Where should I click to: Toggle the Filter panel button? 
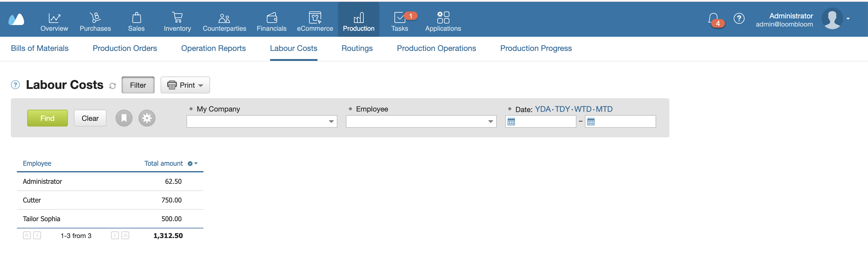[138, 85]
